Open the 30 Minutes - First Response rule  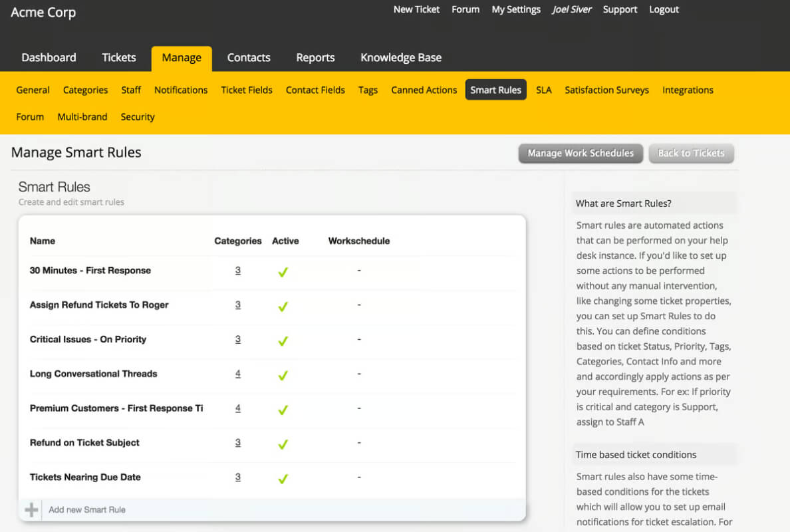(x=90, y=271)
